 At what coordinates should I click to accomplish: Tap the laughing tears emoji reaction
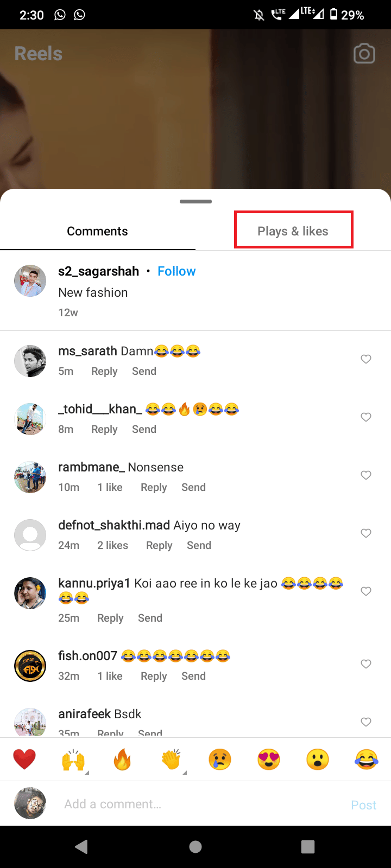367,759
